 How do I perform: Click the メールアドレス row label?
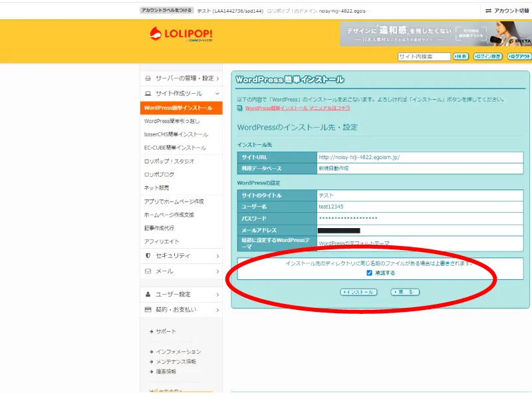pyautogui.click(x=259, y=230)
